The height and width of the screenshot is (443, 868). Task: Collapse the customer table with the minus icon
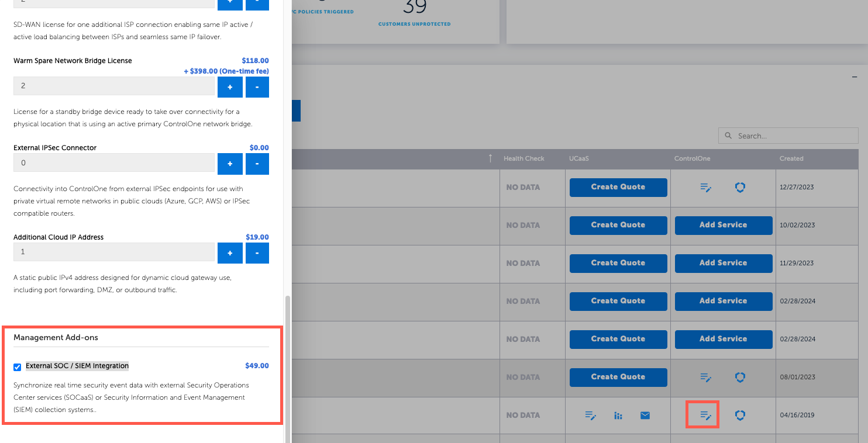point(855,77)
